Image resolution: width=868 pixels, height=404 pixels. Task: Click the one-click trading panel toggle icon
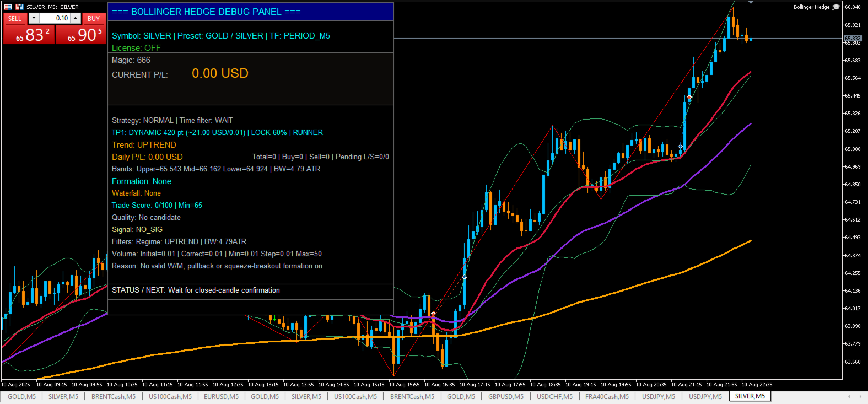(x=8, y=7)
